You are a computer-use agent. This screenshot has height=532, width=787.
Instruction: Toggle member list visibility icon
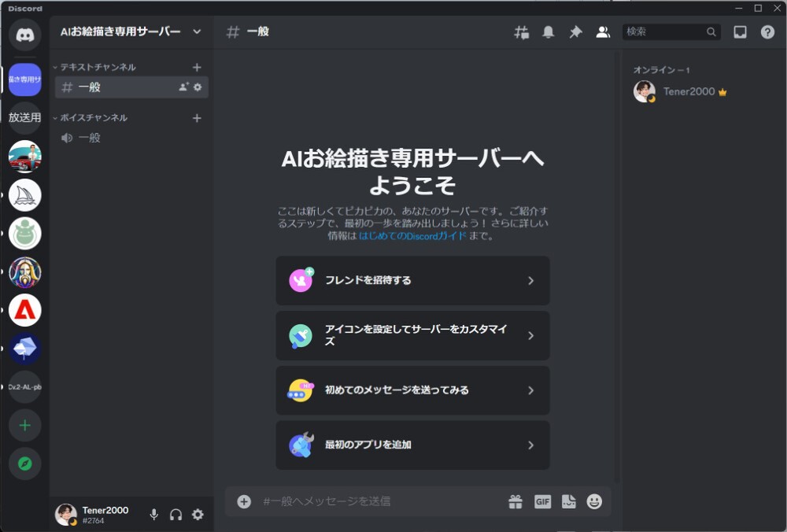(603, 32)
